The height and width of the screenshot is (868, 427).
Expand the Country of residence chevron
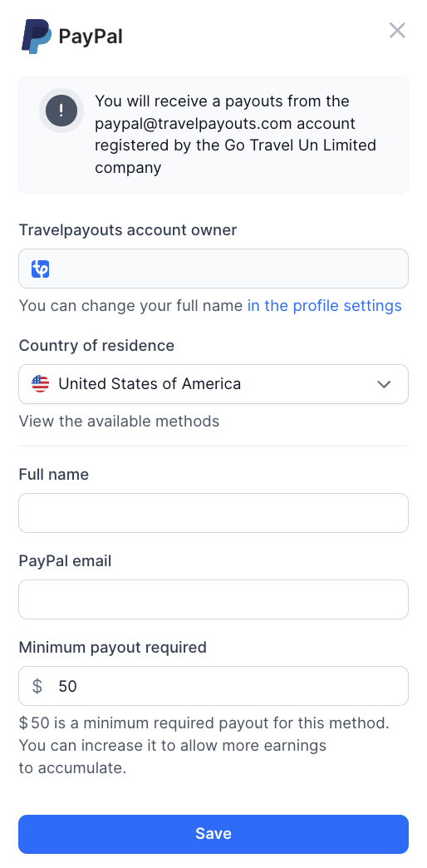tap(384, 384)
